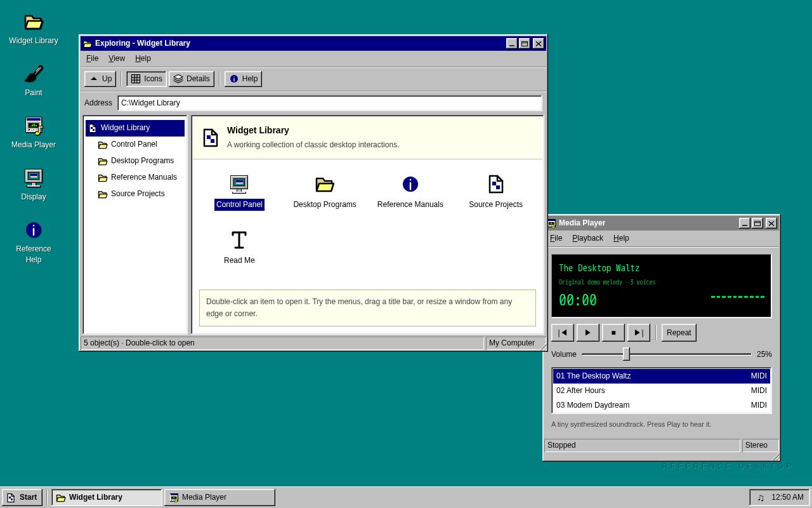The image size is (812, 508).
Task: Select Source Projects in the folder tree
Action: coord(135,194)
